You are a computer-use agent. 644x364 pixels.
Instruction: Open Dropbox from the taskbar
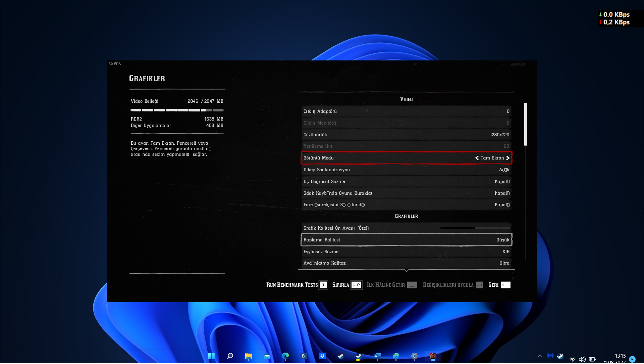tap(322, 356)
